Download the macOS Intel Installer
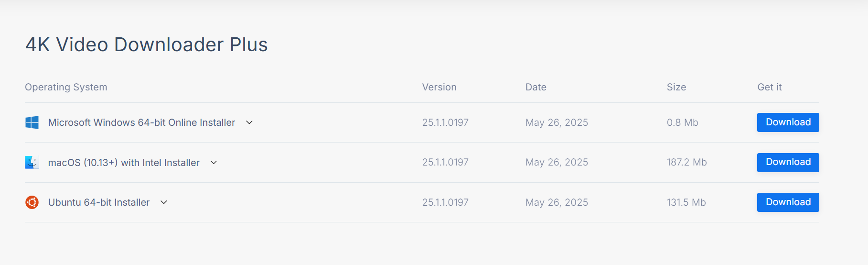The height and width of the screenshot is (265, 868). coord(788,162)
